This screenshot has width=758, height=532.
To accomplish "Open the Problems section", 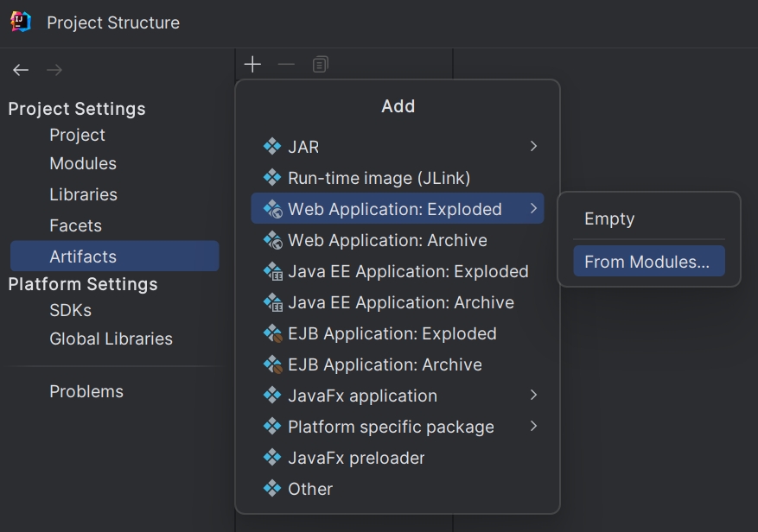I will tap(86, 391).
